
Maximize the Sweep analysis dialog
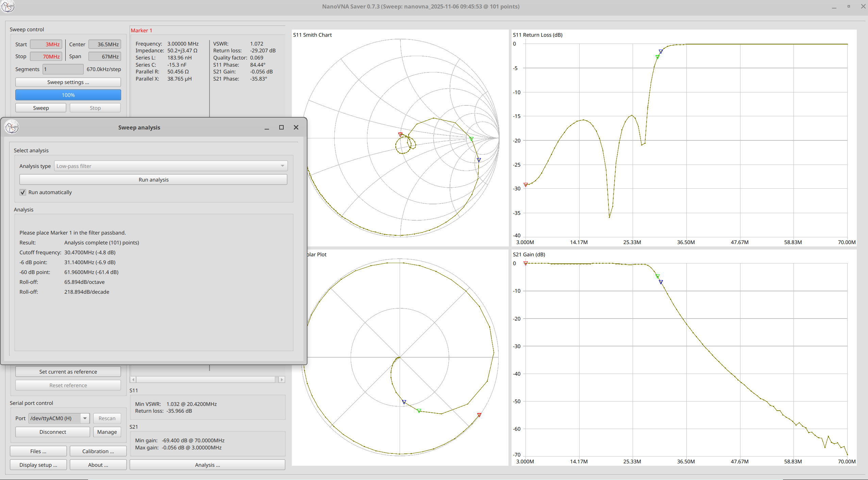point(281,127)
